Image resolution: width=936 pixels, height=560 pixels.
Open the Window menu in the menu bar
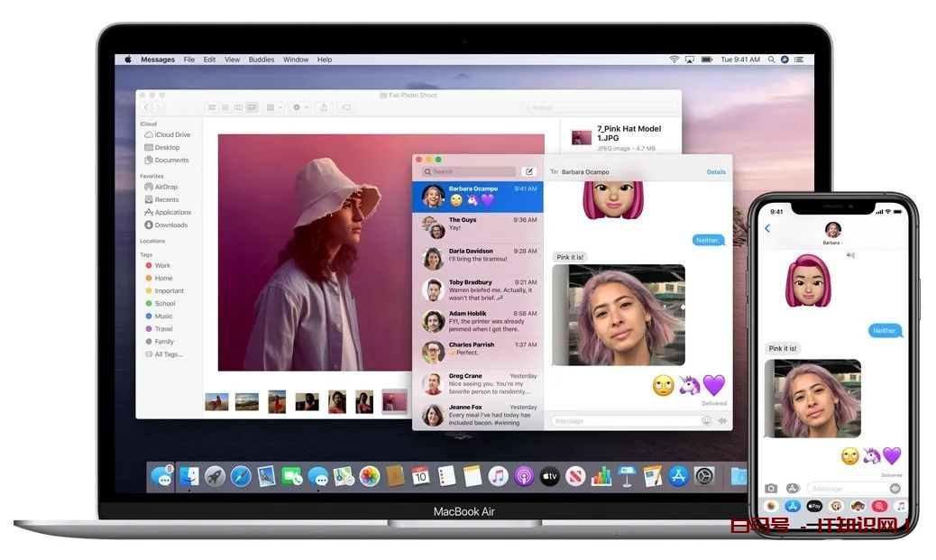tap(296, 60)
